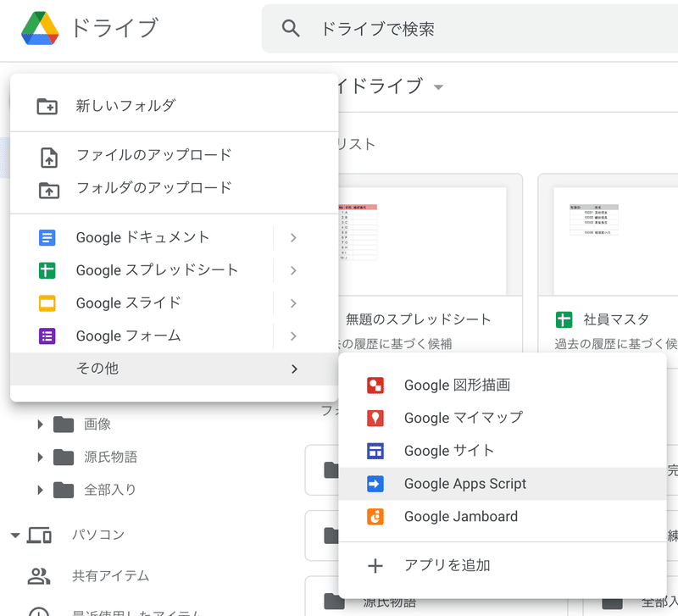The width and height of the screenshot is (678, 616).
Task: Choose フォルダのアップロード
Action: click(175, 187)
